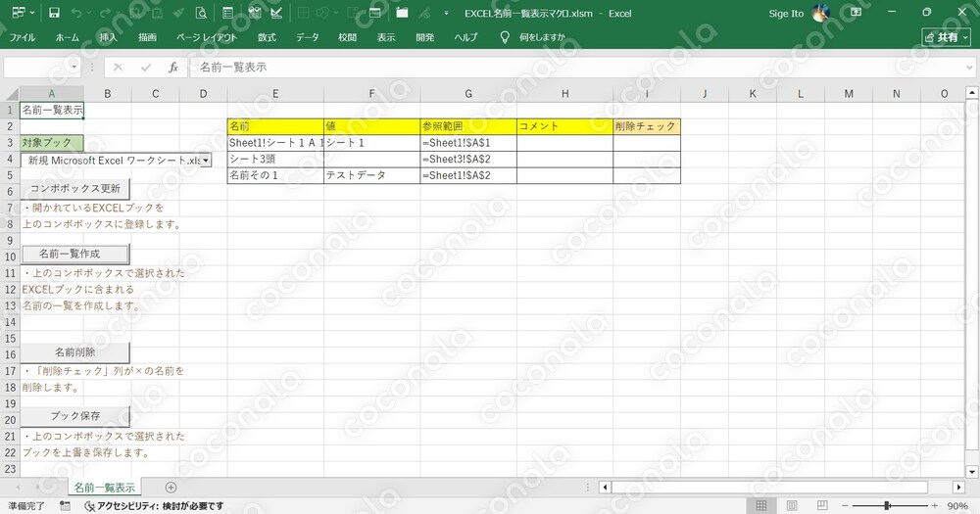Click the 名前削除 button
Image resolution: width=980 pixels, height=514 pixels.
(x=75, y=351)
